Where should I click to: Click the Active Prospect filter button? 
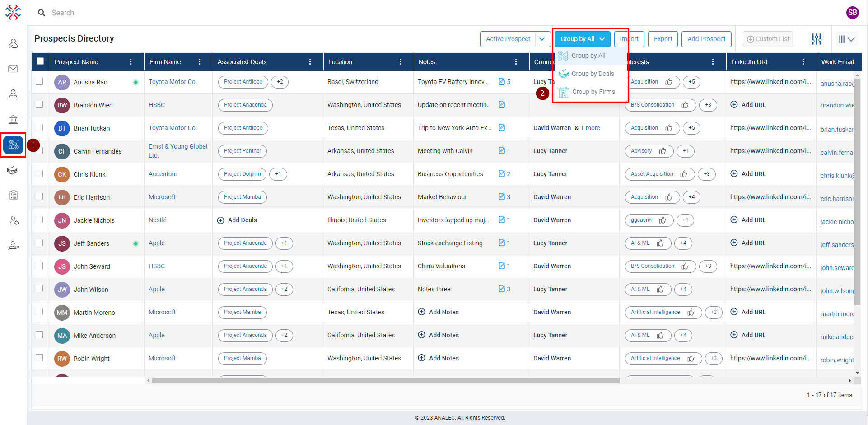[x=508, y=39]
